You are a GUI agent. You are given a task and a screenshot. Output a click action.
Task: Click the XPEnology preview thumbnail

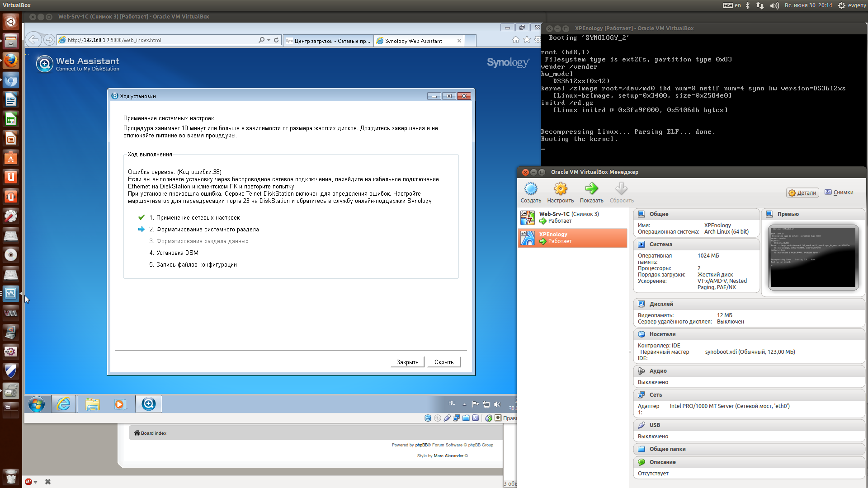[813, 257]
